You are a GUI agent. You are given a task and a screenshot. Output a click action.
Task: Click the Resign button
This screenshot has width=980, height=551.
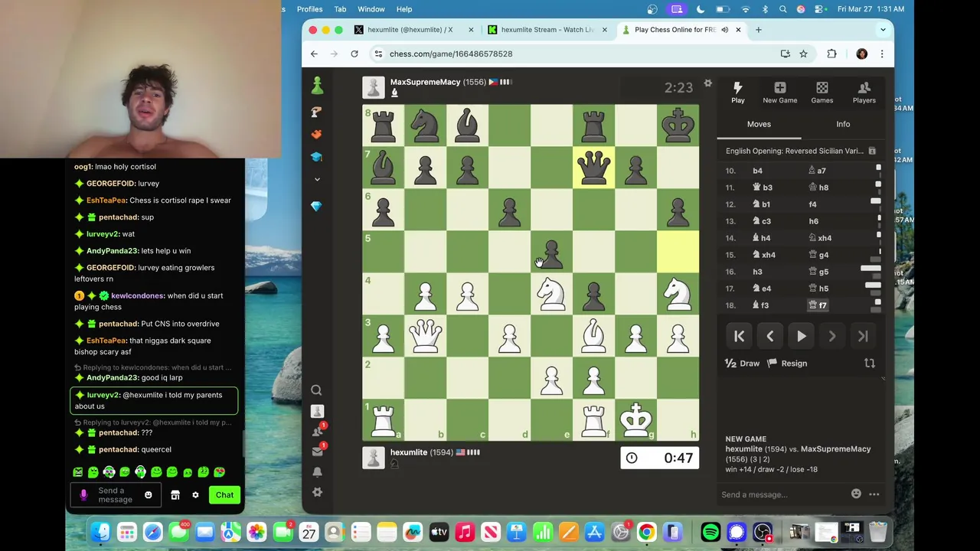[787, 364]
